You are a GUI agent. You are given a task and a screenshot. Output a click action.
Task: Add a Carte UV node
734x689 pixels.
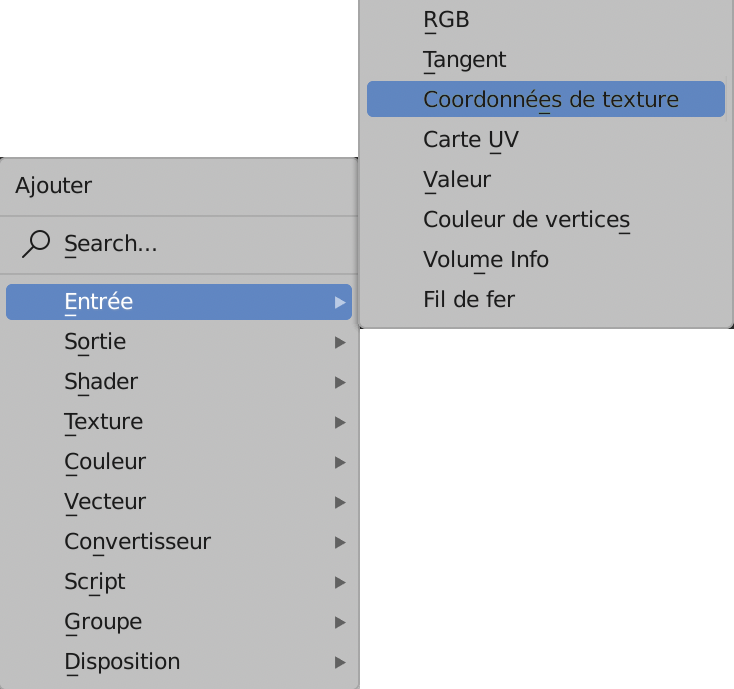pyautogui.click(x=471, y=140)
